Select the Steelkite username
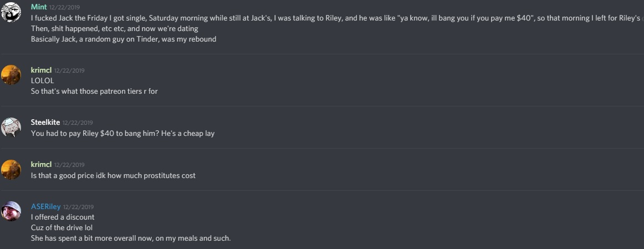This screenshot has width=644, height=249. pyautogui.click(x=45, y=122)
